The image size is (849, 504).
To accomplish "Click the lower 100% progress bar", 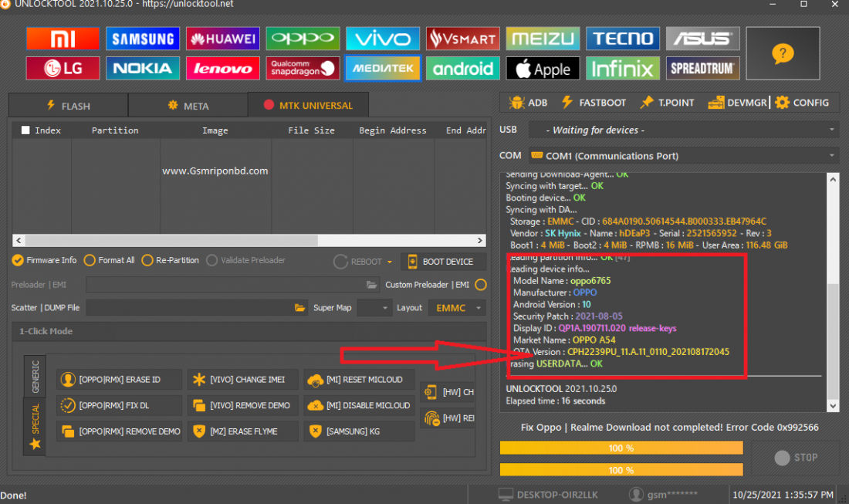I will [x=621, y=470].
